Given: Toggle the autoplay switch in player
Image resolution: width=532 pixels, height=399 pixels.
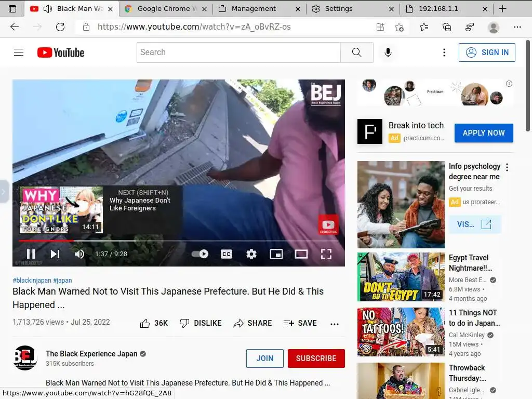Looking at the screenshot, I should tap(200, 254).
